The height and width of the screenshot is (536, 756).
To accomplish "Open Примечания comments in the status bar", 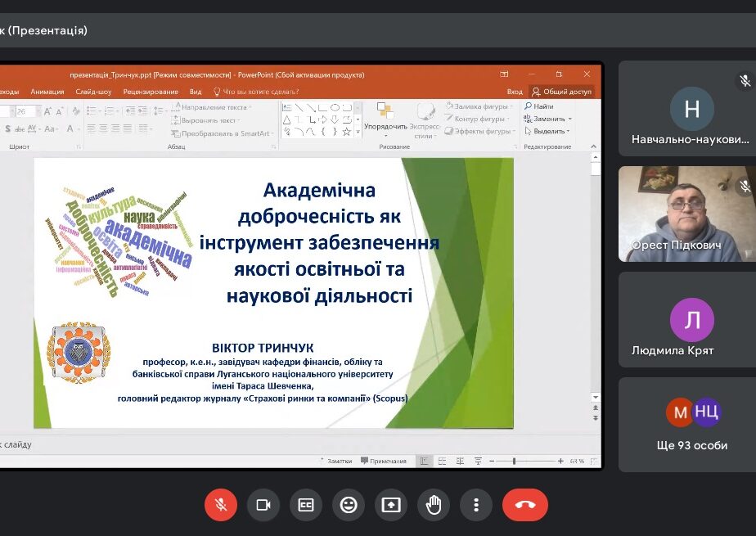I will (x=384, y=461).
